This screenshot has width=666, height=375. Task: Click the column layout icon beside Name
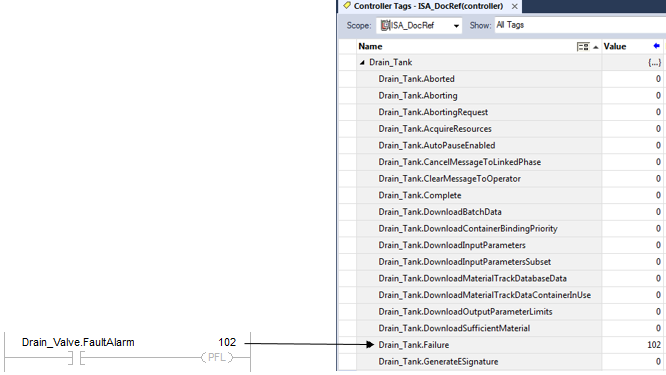click(x=583, y=47)
